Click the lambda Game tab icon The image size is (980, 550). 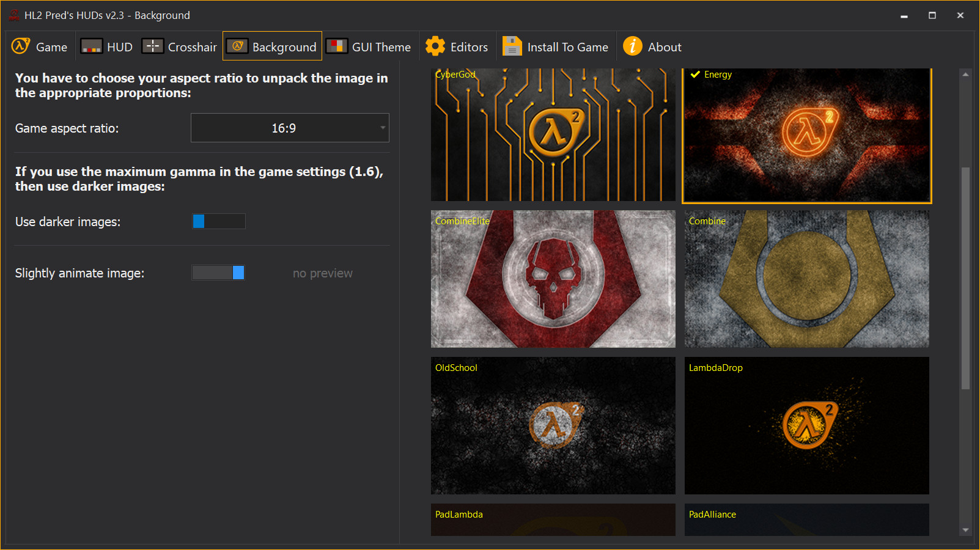point(21,46)
